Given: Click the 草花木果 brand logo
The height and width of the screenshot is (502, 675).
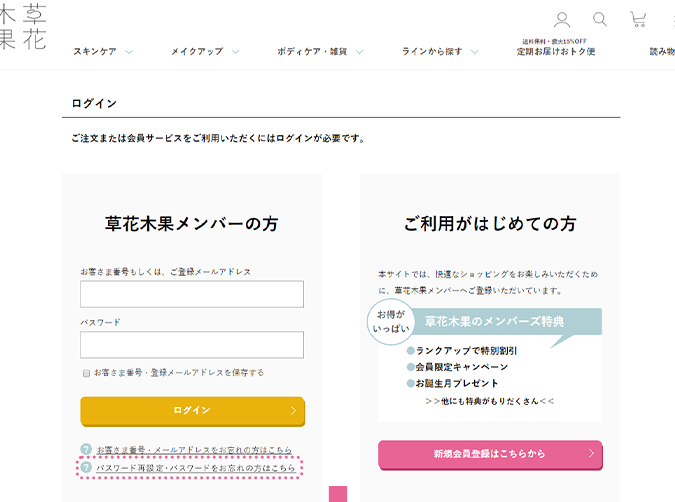Looking at the screenshot, I should (20, 26).
